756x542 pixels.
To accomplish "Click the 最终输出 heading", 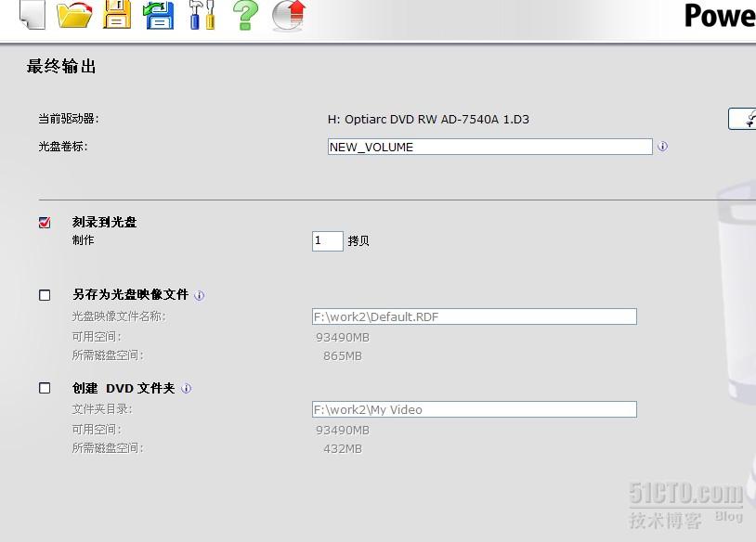I will [x=61, y=66].
